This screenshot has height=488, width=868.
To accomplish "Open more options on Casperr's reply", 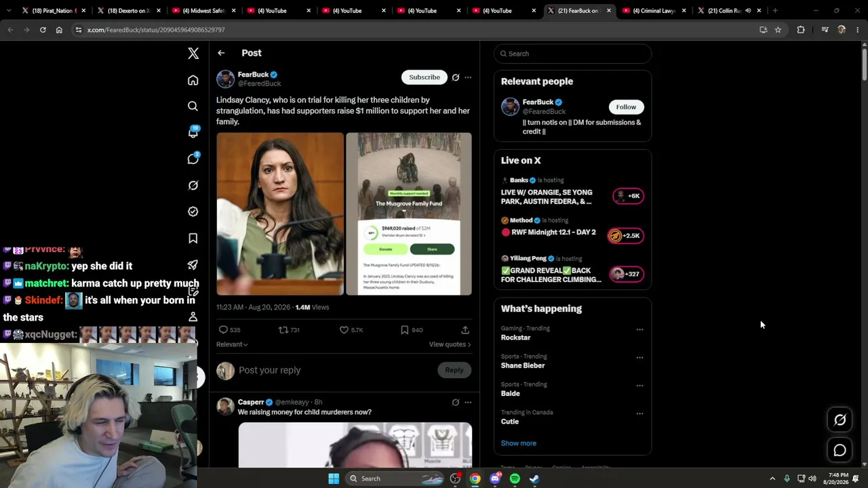I will coord(468,403).
